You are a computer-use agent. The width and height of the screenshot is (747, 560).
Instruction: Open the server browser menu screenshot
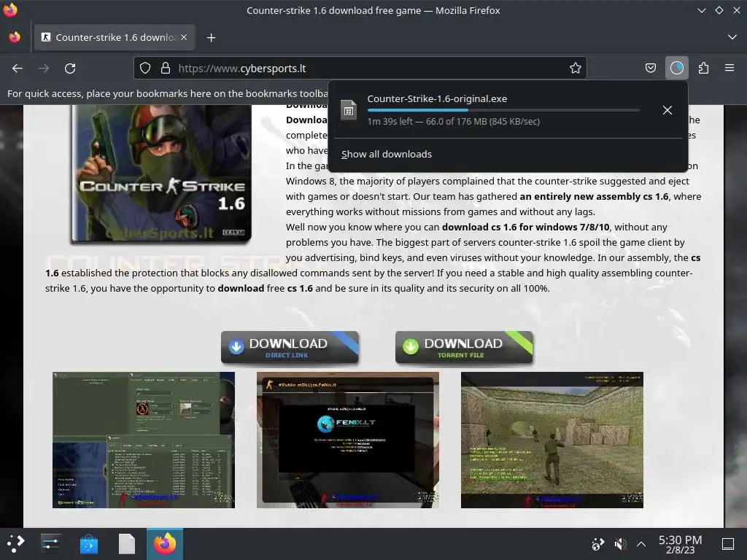[x=144, y=440]
